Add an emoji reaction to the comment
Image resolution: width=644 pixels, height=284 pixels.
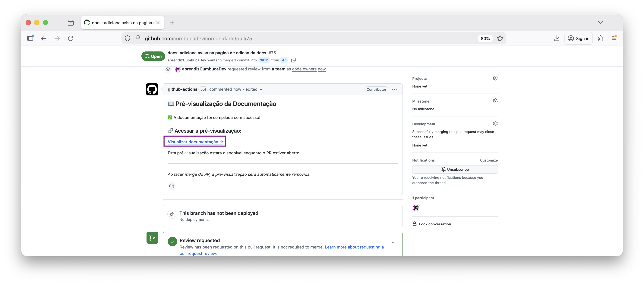click(x=172, y=186)
